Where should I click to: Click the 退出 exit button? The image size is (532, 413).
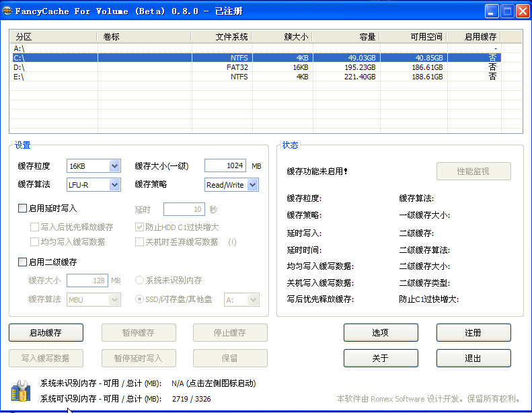473,358
